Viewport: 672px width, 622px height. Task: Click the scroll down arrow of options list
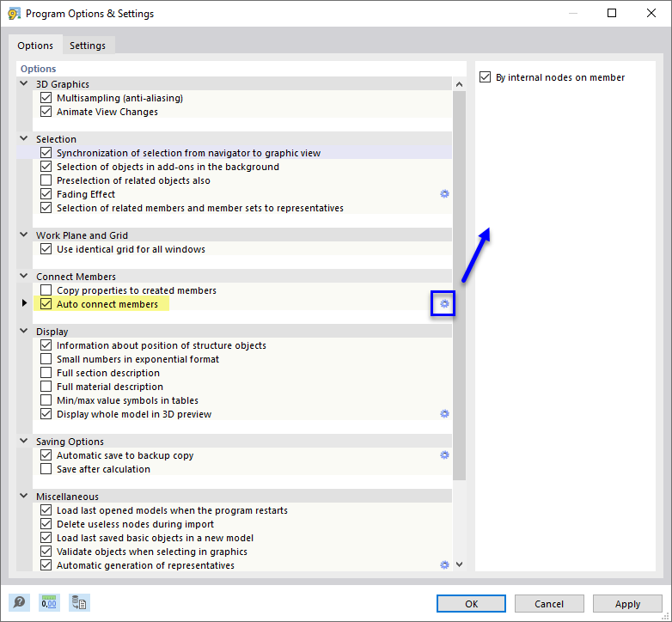(x=460, y=564)
